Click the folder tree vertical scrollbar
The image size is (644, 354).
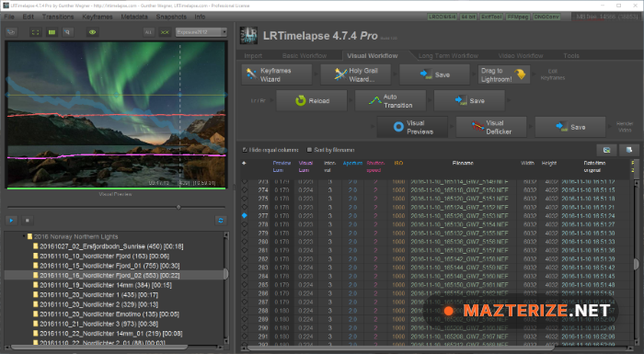tap(226, 288)
